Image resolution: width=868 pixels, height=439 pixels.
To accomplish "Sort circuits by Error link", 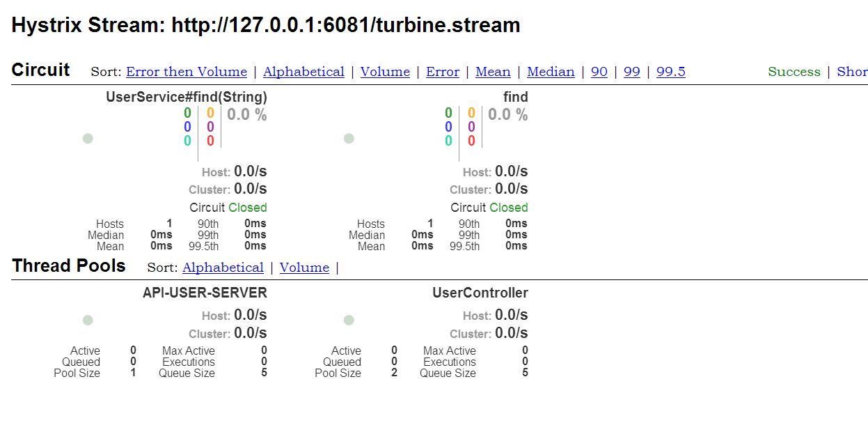I will tap(443, 72).
